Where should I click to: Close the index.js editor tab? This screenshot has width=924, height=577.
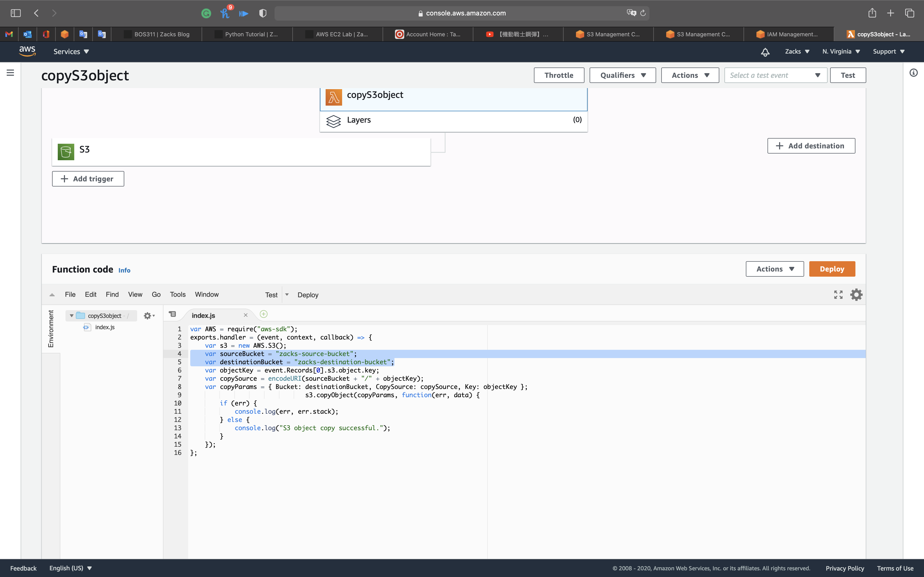[x=245, y=315]
